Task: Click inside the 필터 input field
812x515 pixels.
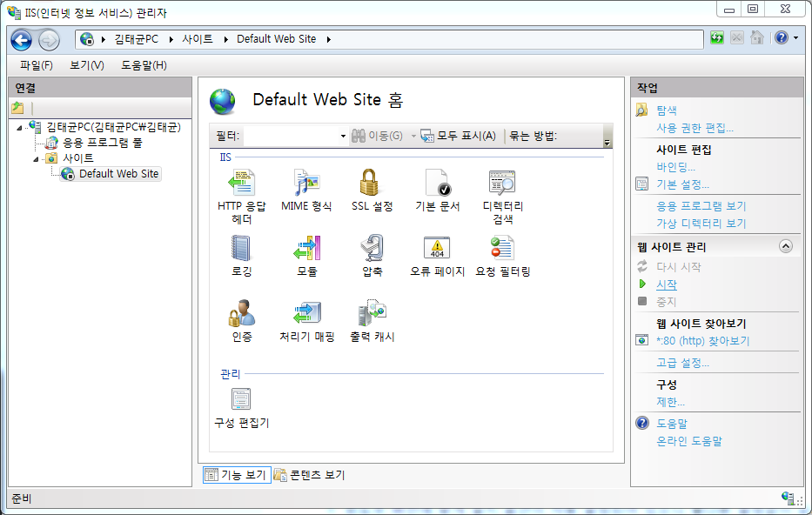Action: coord(291,136)
